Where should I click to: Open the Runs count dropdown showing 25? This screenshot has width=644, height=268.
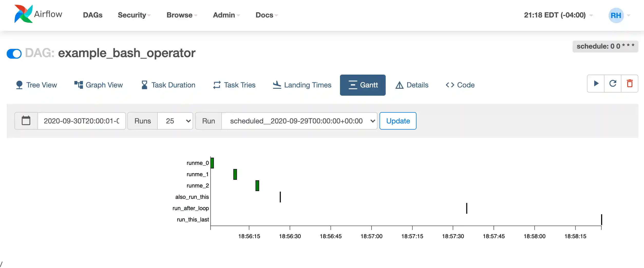coord(175,121)
